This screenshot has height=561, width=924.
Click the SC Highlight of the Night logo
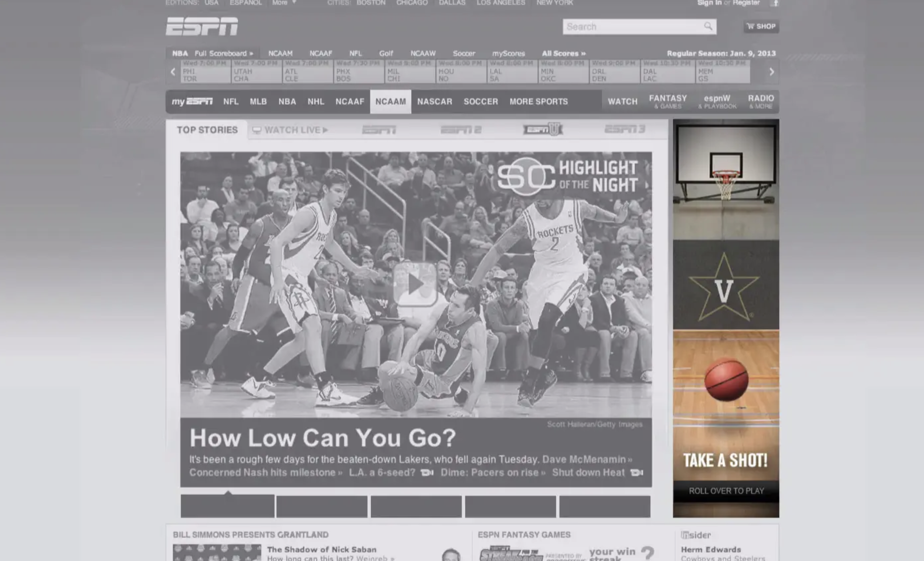568,176
